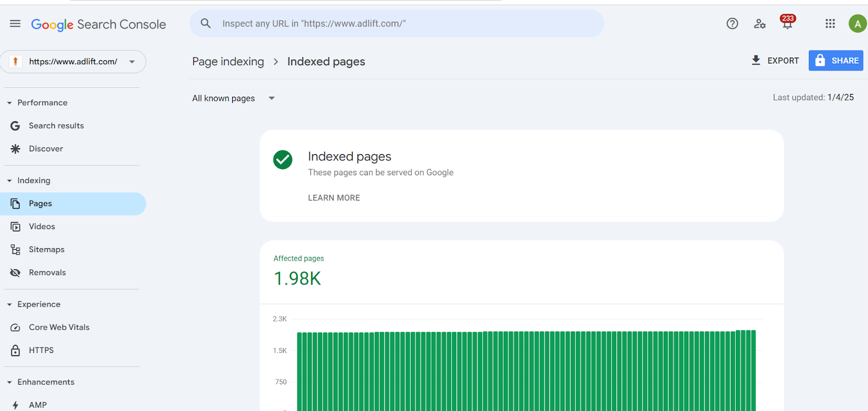Open the All known pages filter dropdown
The height and width of the screenshot is (411, 868).
[x=234, y=98]
